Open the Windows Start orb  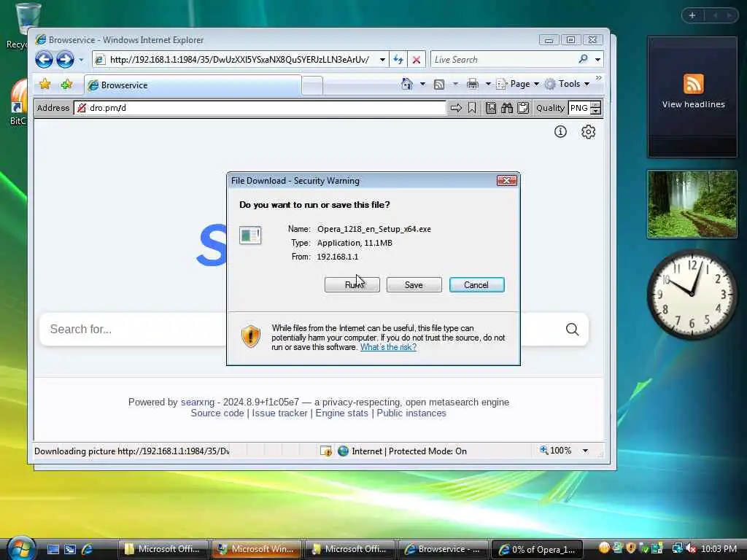[20, 548]
